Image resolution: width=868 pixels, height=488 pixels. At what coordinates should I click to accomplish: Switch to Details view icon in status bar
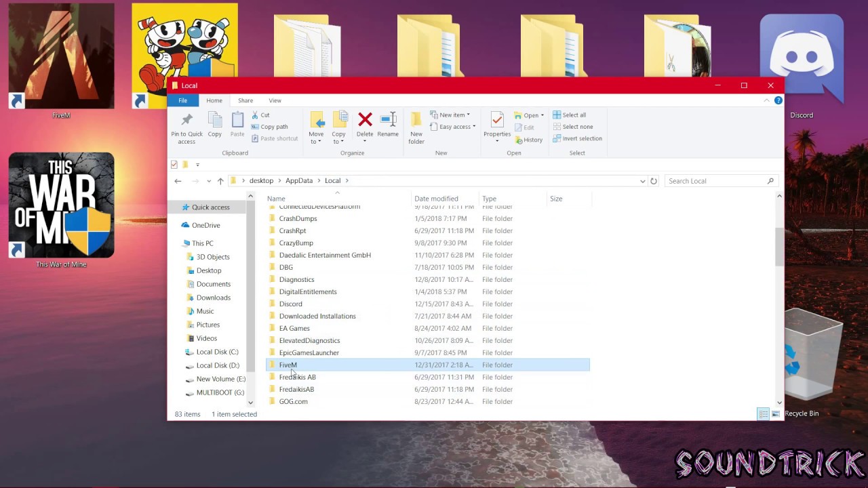(763, 414)
